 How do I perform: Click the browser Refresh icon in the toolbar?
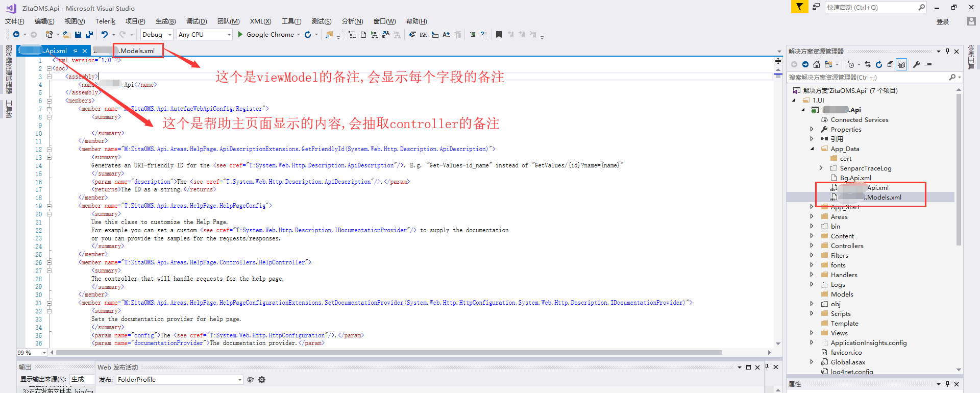coord(308,34)
